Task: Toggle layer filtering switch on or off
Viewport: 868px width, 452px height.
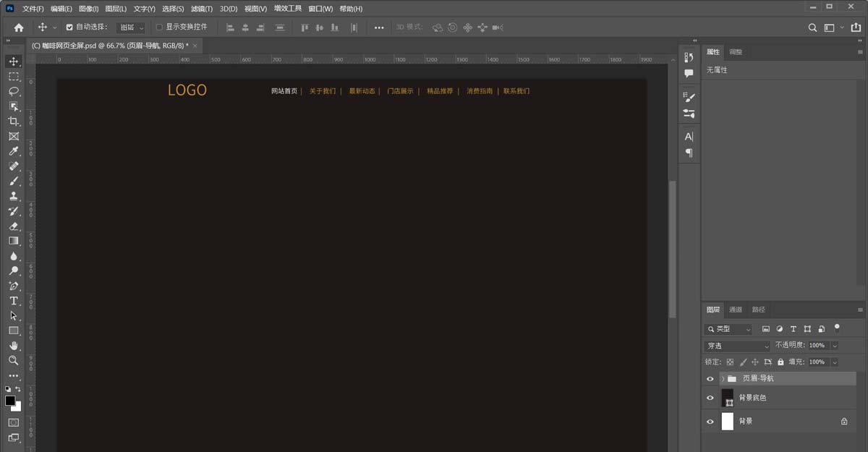Action: click(836, 328)
